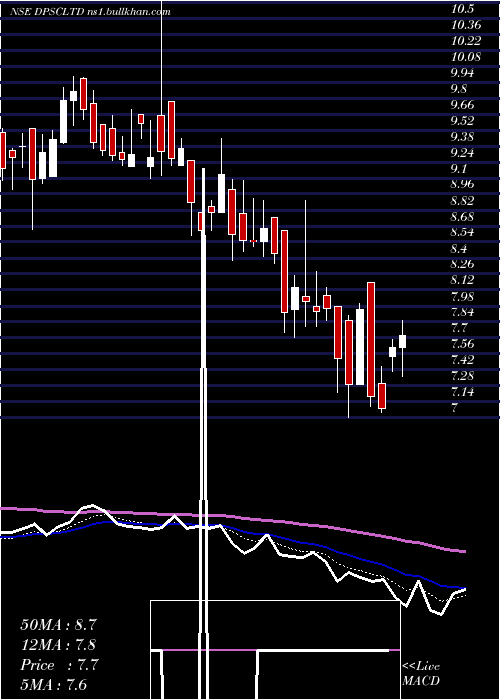Select the 7.98 price axis label

[x=463, y=296]
